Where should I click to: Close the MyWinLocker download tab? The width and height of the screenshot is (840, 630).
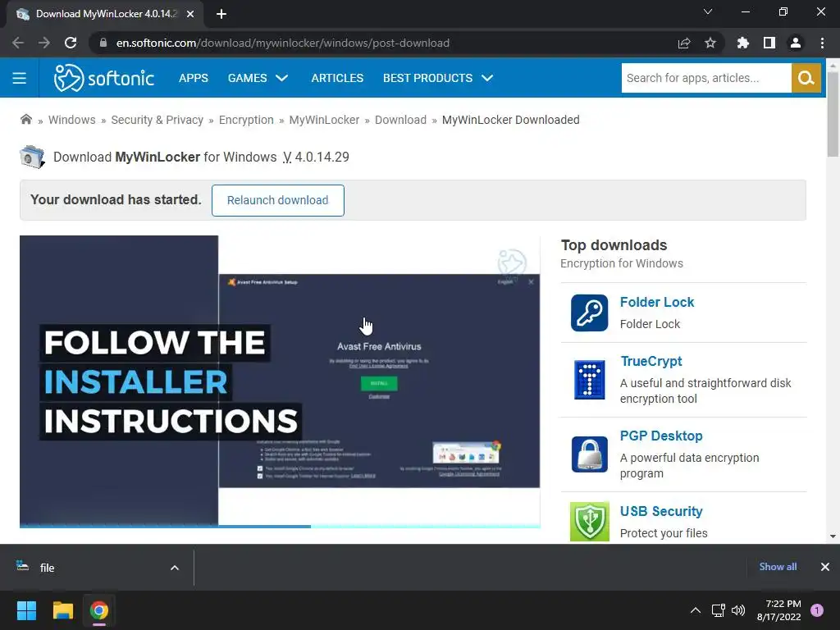coord(190,14)
